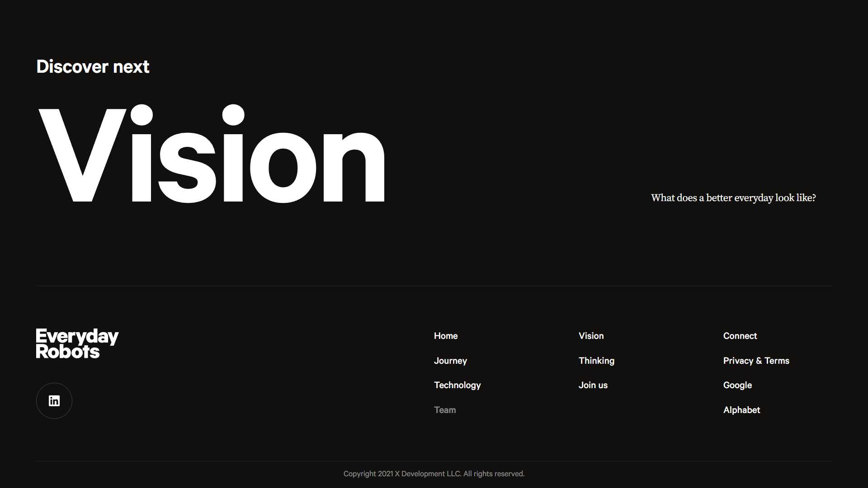Open the Connect footer link
The height and width of the screenshot is (488, 868).
click(740, 336)
